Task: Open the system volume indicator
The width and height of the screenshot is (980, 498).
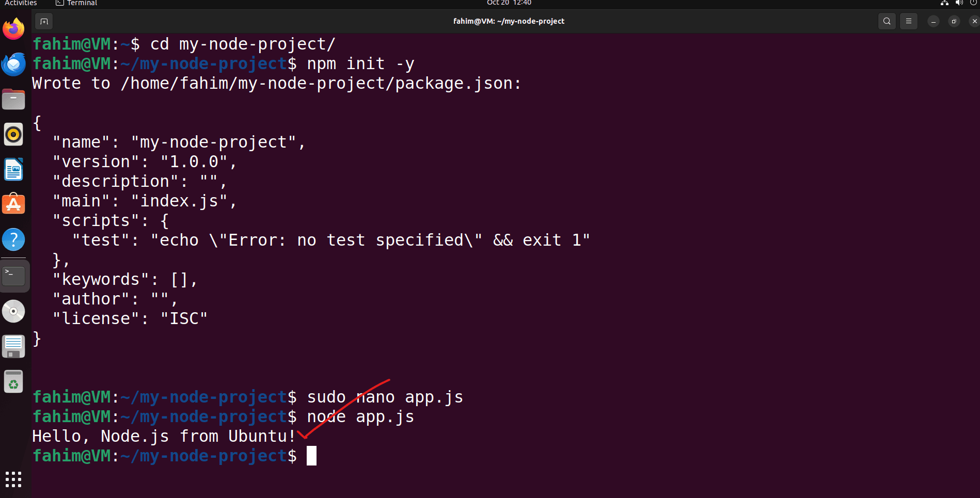Action: [959, 3]
